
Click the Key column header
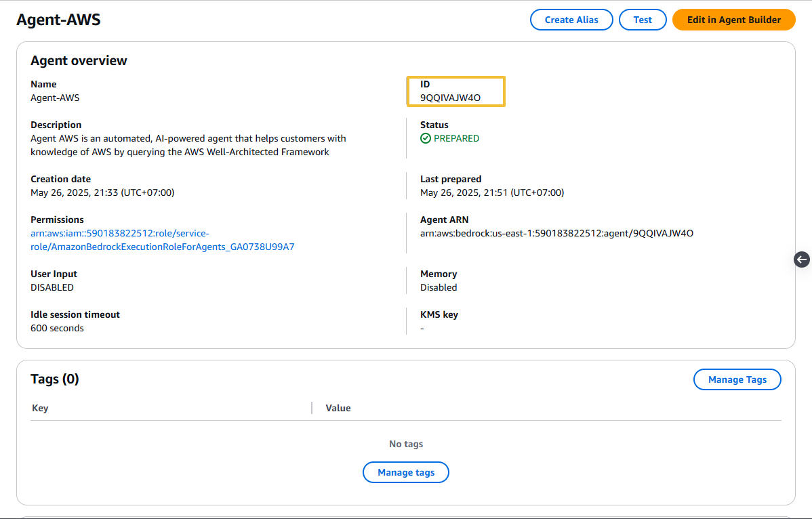coord(40,408)
